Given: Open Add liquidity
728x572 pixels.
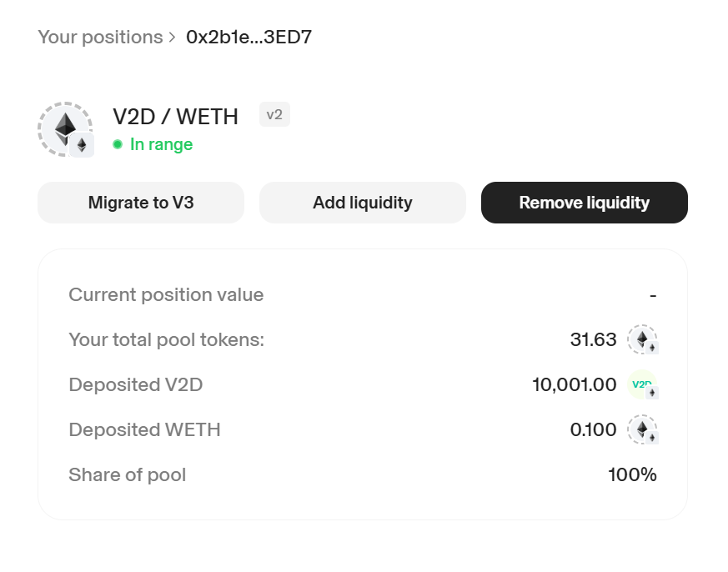Looking at the screenshot, I should [363, 203].
